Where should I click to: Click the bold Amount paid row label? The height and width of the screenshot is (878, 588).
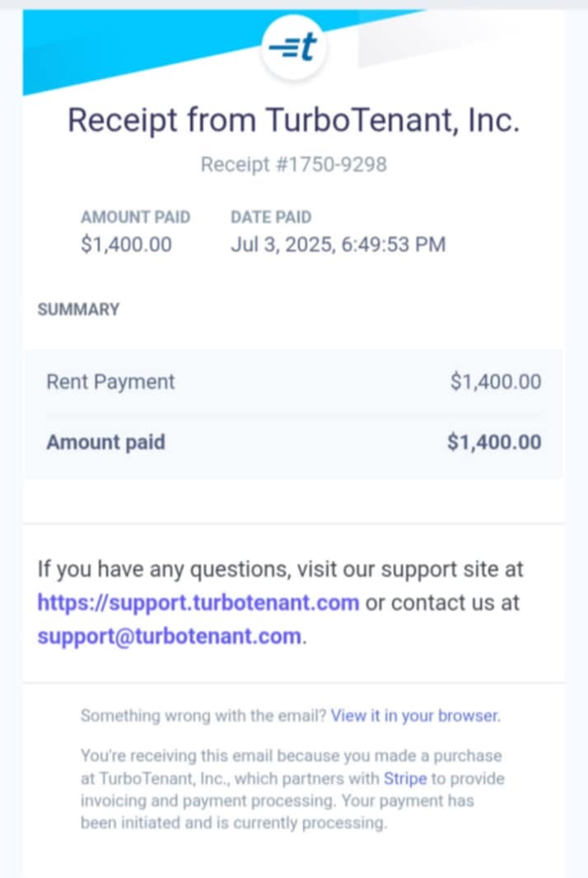(x=106, y=441)
